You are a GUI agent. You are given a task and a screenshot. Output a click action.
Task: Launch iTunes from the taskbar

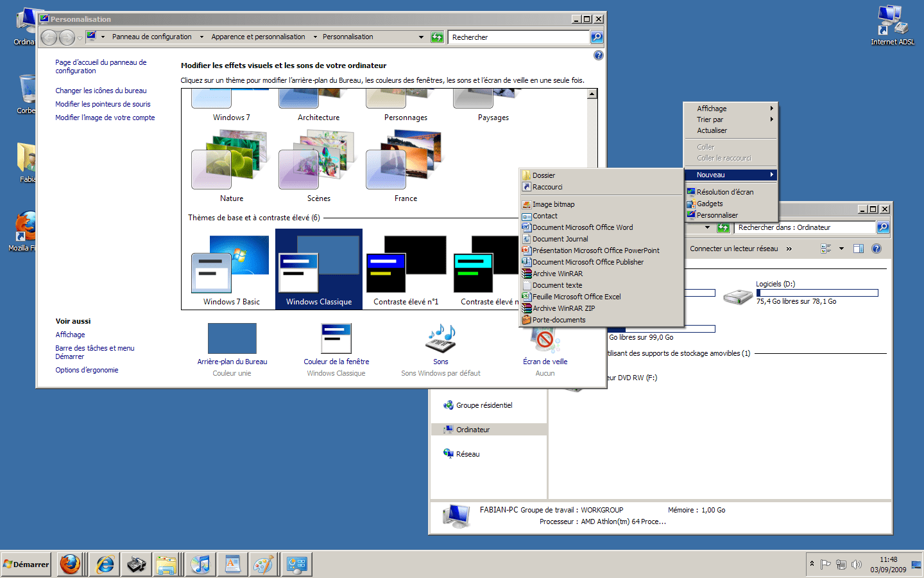[200, 564]
